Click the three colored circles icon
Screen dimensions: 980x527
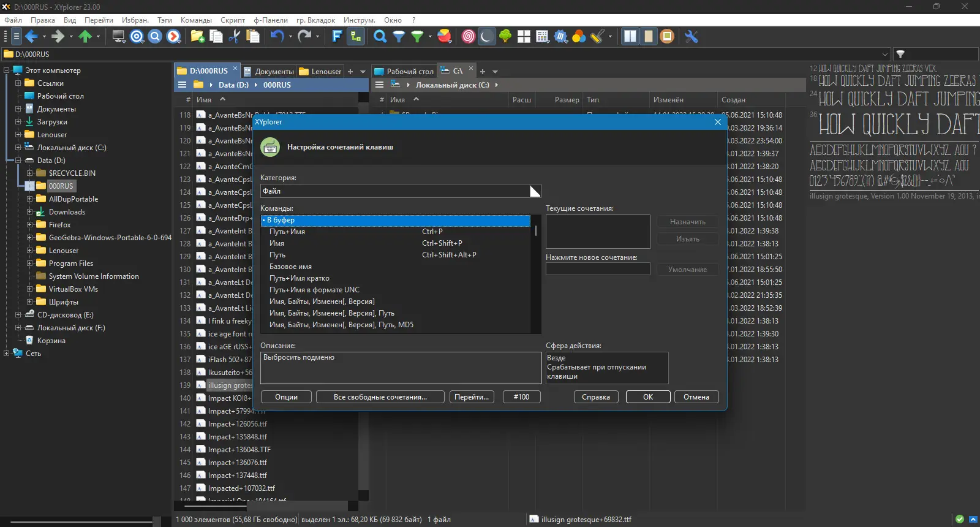579,37
